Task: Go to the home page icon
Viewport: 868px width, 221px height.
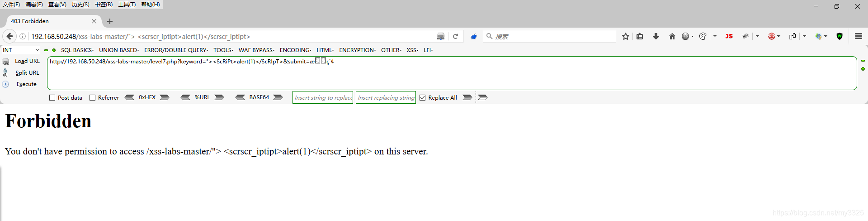Action: pyautogui.click(x=672, y=36)
